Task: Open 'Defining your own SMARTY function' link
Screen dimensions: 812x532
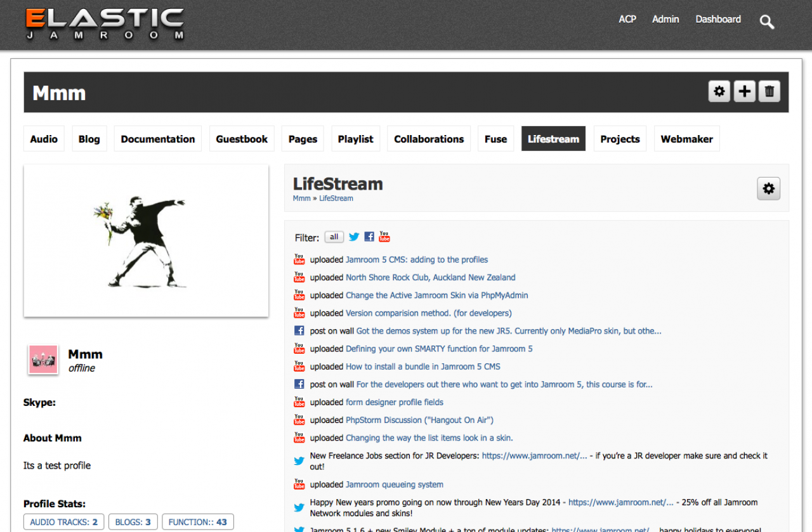Action: coord(439,348)
